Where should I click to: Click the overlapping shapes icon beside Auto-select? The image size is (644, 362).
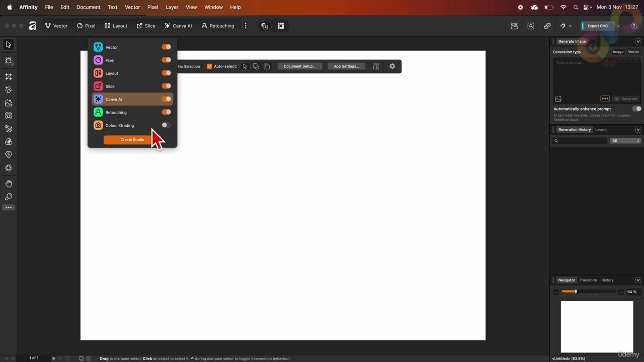tap(256, 66)
